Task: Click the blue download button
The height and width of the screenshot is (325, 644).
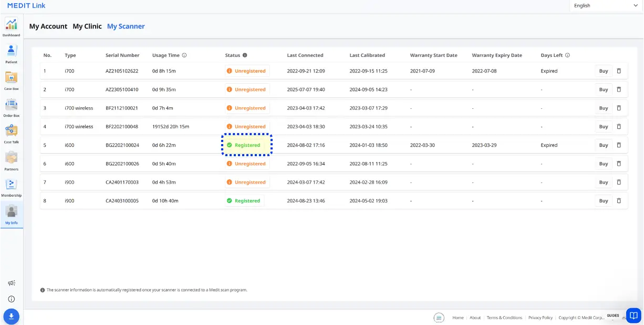Action: pos(12,316)
